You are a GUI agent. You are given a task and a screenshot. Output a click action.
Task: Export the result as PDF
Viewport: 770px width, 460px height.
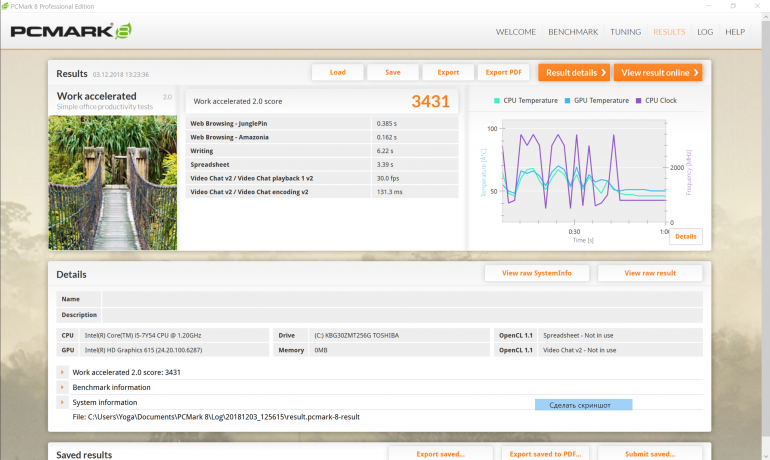coord(503,72)
